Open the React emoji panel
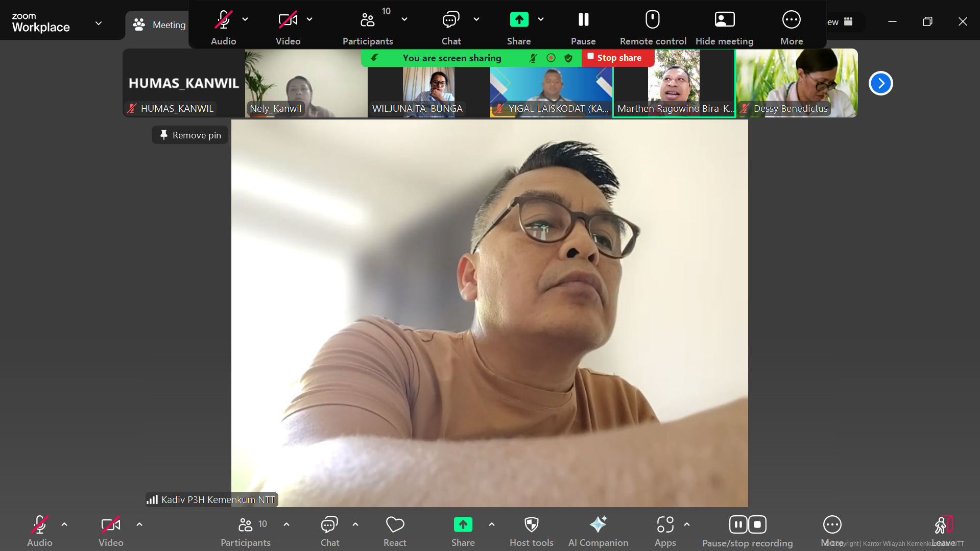This screenshot has height=551, width=980. (394, 530)
